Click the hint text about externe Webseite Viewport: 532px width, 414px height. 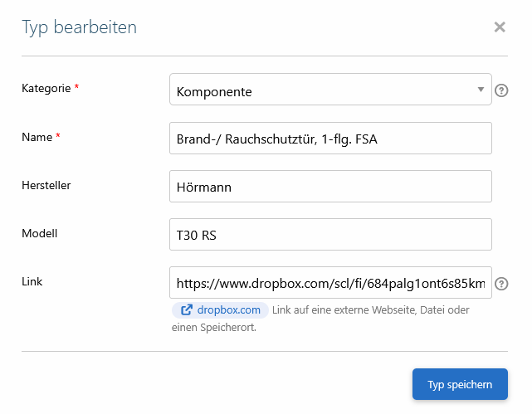(x=369, y=310)
